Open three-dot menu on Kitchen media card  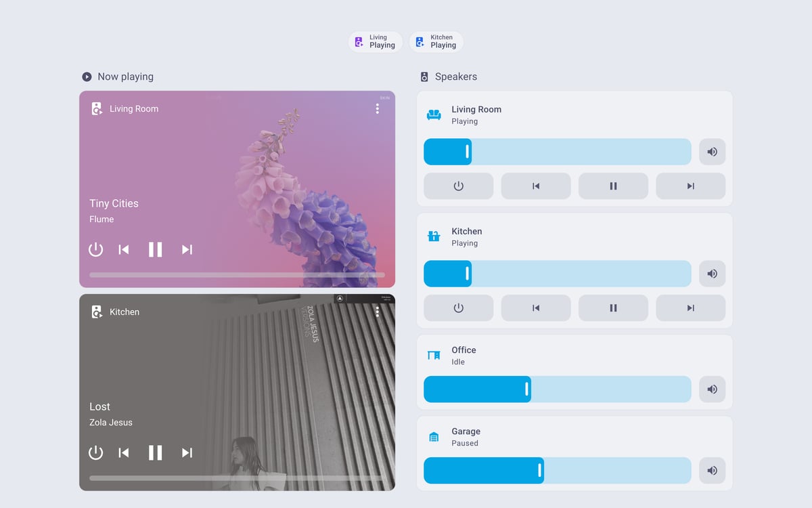click(377, 312)
